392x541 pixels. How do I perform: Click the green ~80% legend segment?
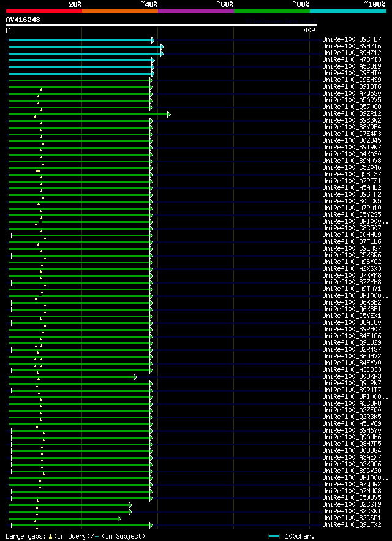(x=272, y=10)
